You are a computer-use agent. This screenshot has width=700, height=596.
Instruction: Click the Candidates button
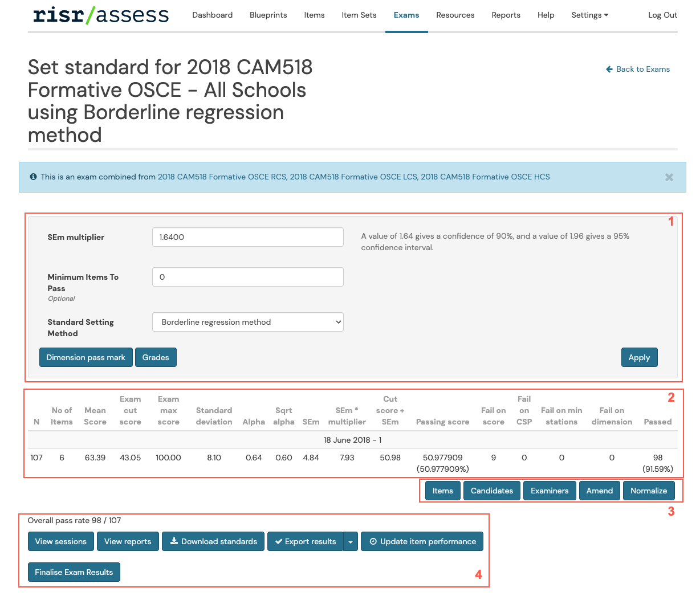click(x=491, y=490)
